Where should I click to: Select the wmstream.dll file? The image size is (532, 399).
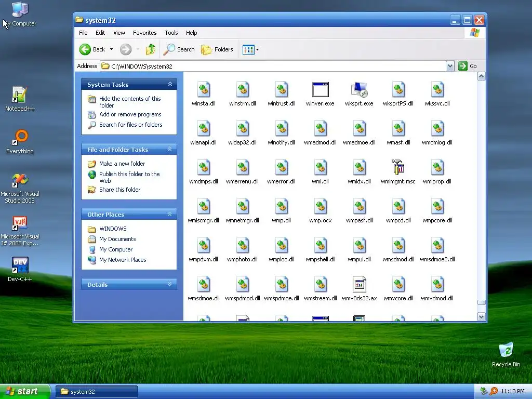click(x=320, y=289)
